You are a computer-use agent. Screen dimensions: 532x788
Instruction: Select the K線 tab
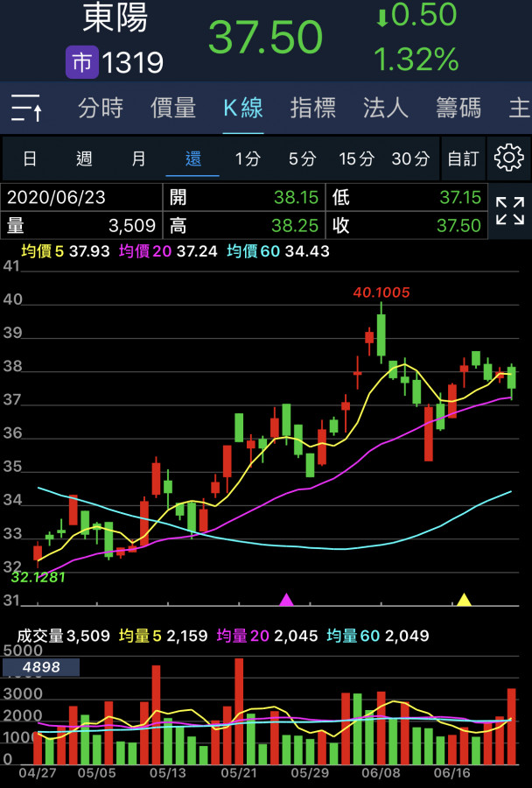click(x=243, y=109)
